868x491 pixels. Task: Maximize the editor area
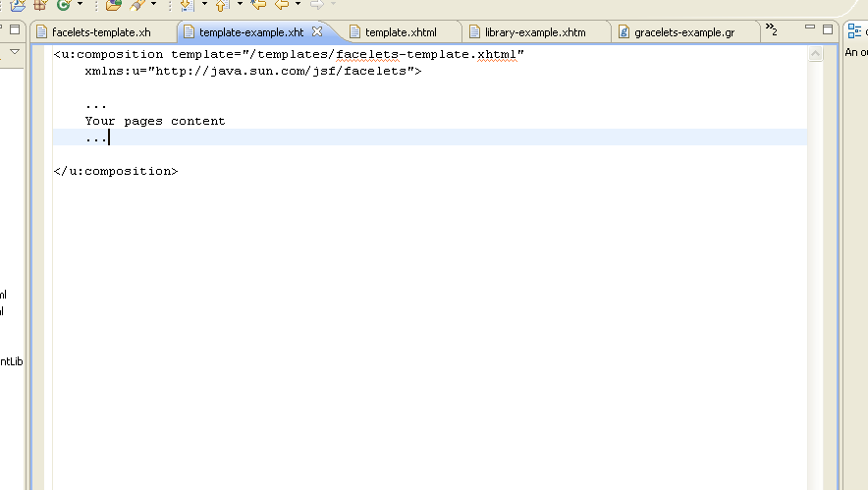828,29
